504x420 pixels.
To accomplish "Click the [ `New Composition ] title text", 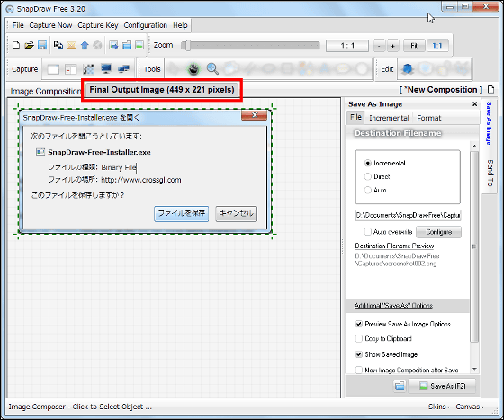I will pos(441,90).
